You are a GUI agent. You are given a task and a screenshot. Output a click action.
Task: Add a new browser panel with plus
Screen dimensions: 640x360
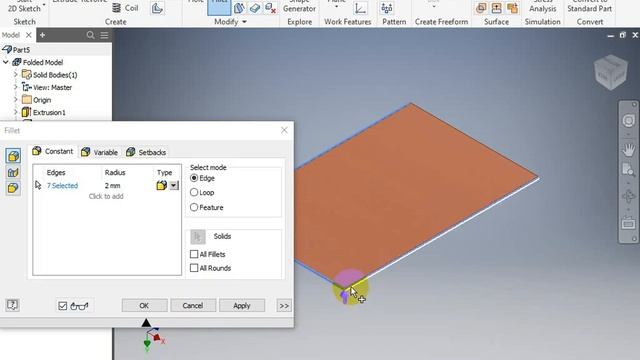pos(42,35)
